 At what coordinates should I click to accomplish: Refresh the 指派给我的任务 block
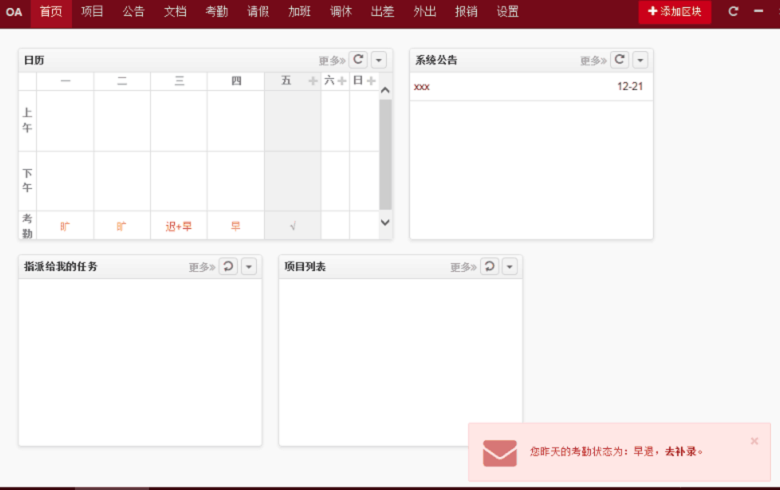point(228,266)
